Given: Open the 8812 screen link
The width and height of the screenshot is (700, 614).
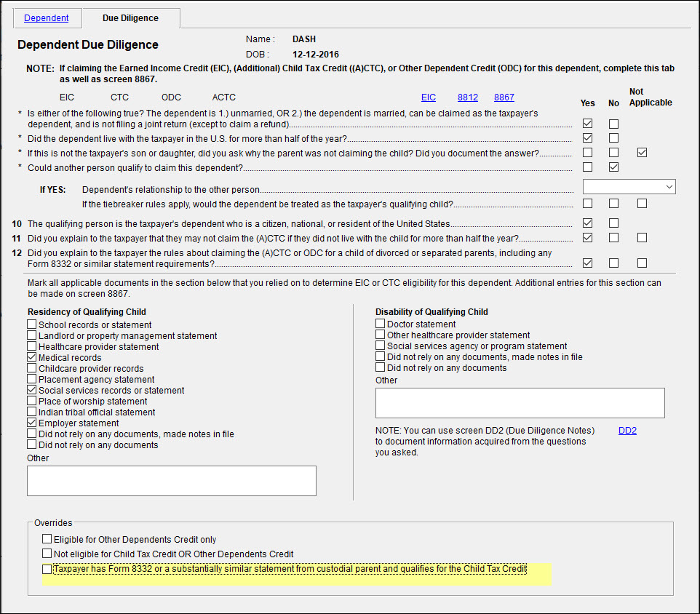Looking at the screenshot, I should (467, 97).
